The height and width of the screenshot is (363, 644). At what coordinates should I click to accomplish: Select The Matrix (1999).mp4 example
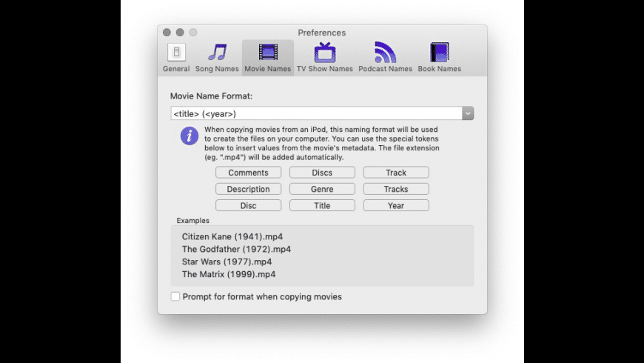229,274
